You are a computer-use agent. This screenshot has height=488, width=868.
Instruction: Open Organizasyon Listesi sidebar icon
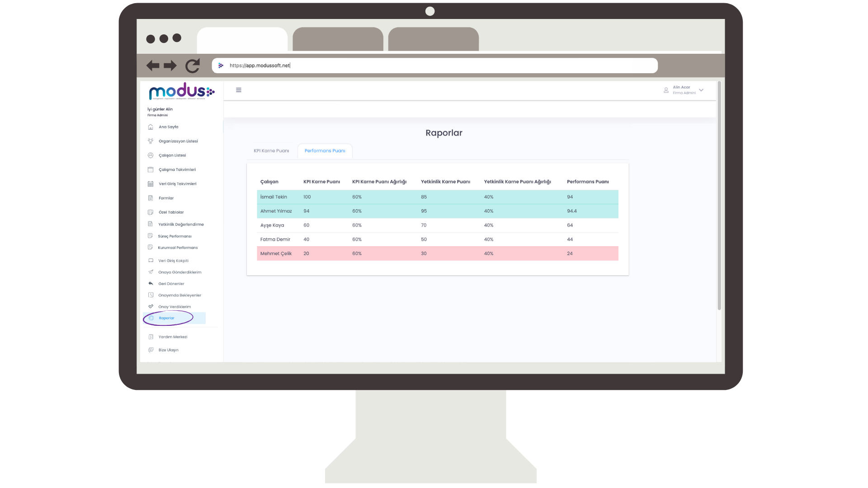[x=151, y=141]
